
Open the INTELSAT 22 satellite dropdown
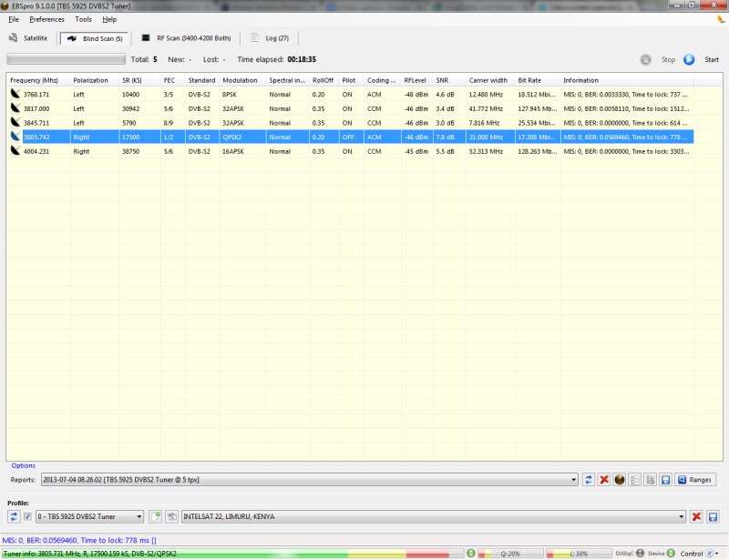click(680, 517)
